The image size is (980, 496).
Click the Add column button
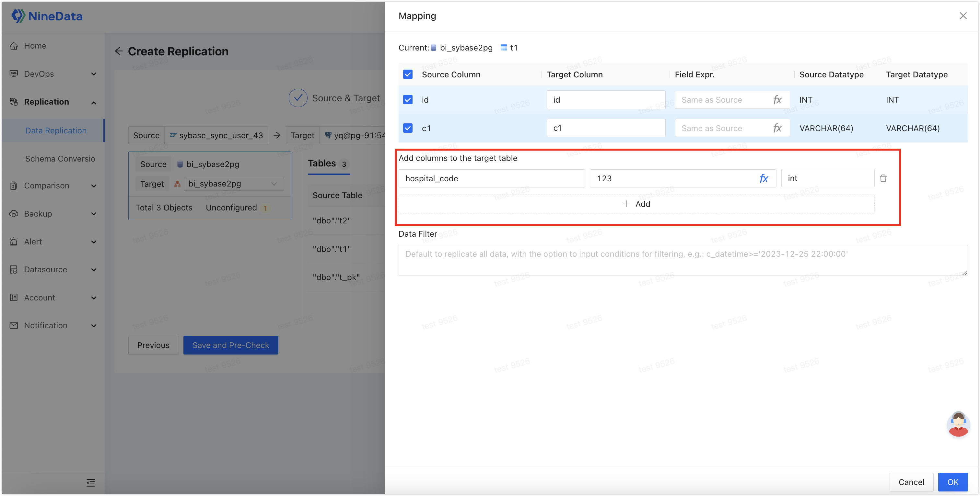coord(636,204)
